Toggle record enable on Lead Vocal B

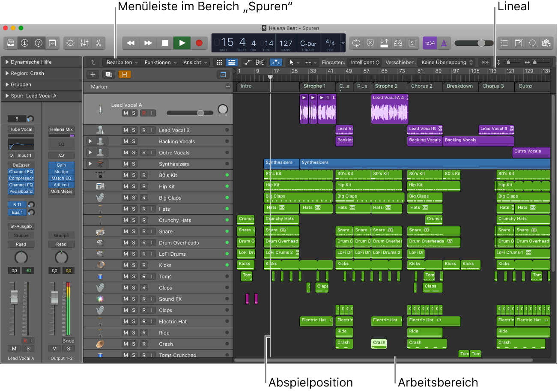pos(144,130)
